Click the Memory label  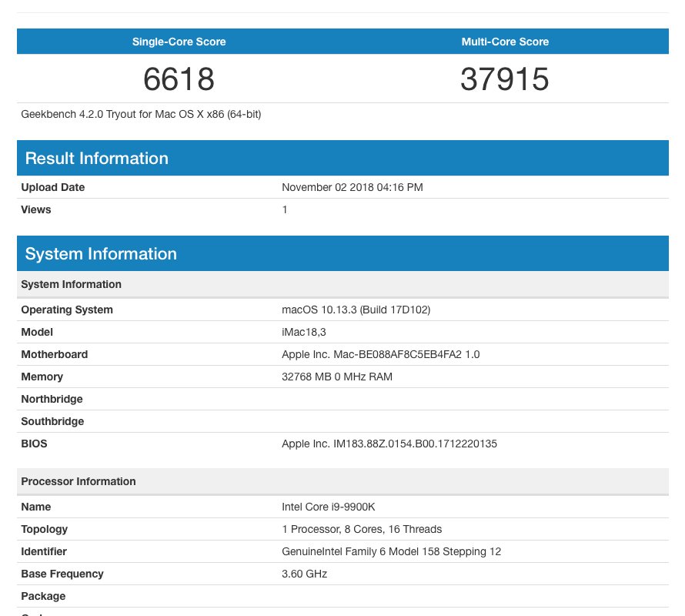pos(42,377)
